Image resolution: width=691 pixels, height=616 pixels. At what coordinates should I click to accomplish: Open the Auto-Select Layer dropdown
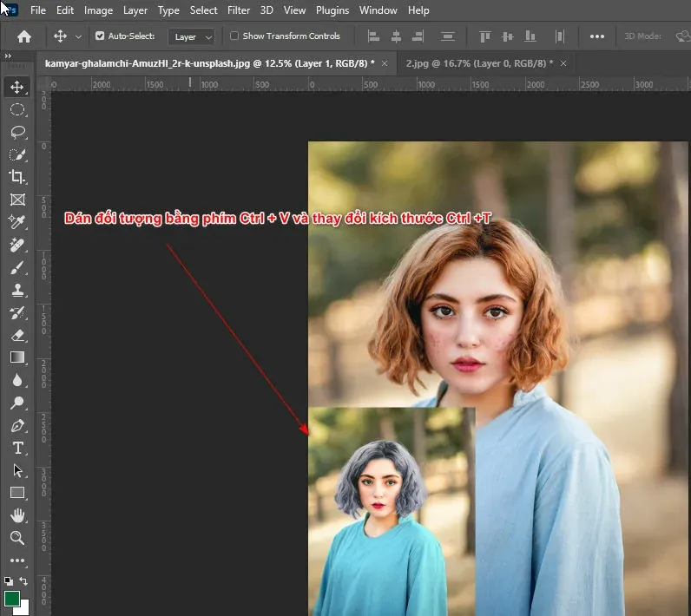point(193,37)
